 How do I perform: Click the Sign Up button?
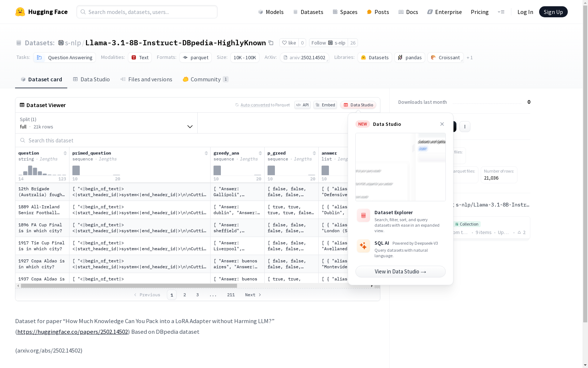(553, 12)
